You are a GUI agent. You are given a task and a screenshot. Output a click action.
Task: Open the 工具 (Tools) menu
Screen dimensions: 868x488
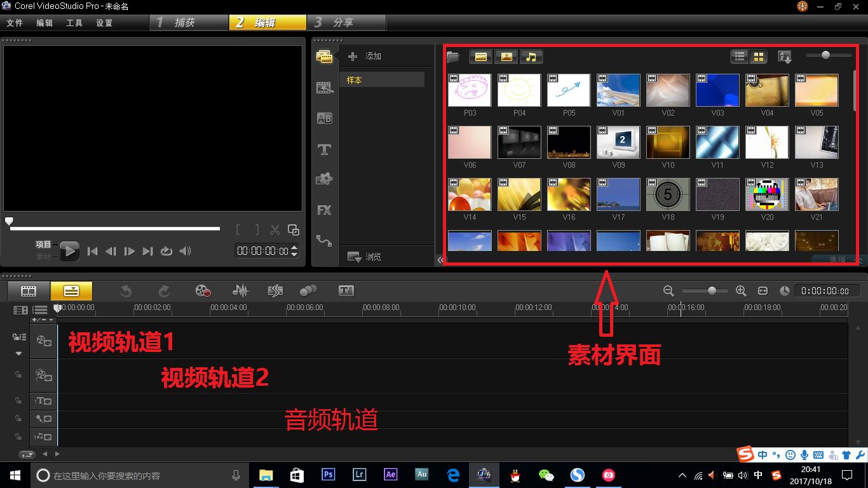pos(75,22)
